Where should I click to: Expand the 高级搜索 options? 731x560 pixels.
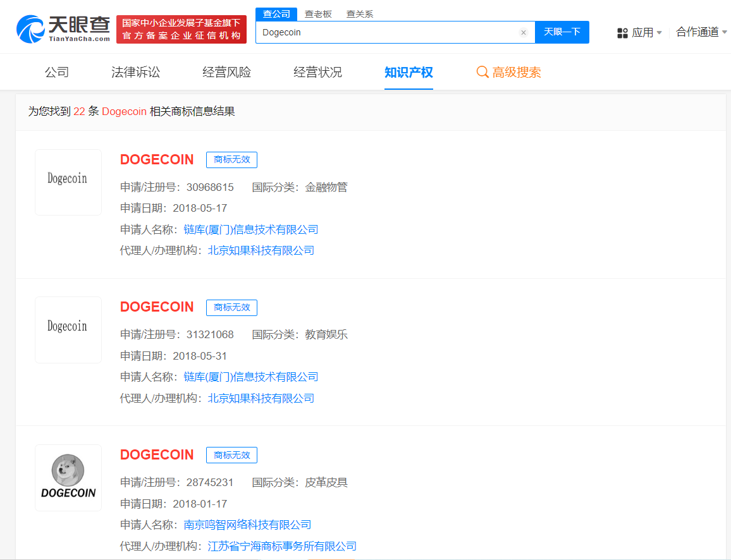coord(515,72)
